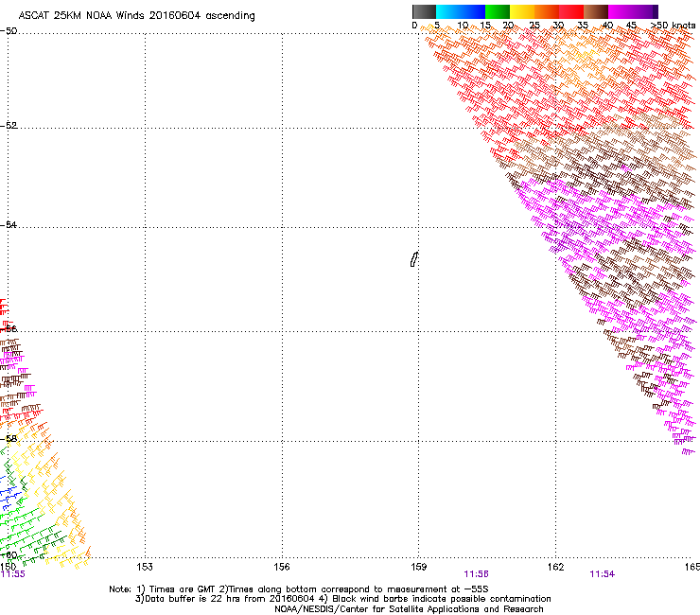Click the magenta 40-45 knots legend segment
Image resolution: width=700 pixels, height=615 pixels.
point(621,11)
